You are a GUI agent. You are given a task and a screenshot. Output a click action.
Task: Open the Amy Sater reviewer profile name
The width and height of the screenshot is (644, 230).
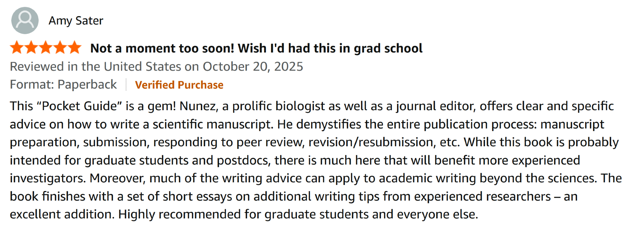[76, 21]
